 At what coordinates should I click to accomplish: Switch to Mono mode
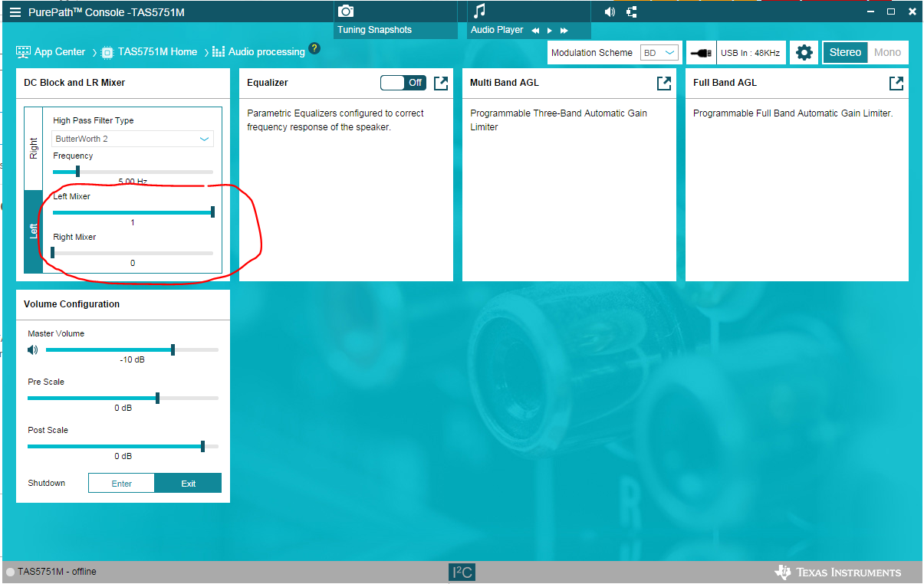(x=887, y=52)
